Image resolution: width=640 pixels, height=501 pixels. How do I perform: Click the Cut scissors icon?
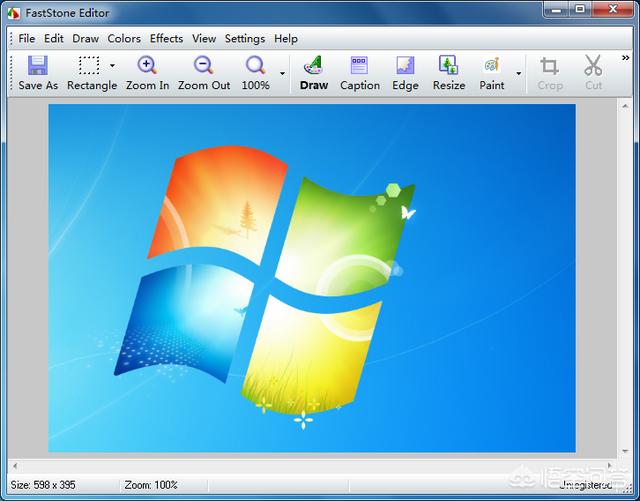pyautogui.click(x=593, y=66)
